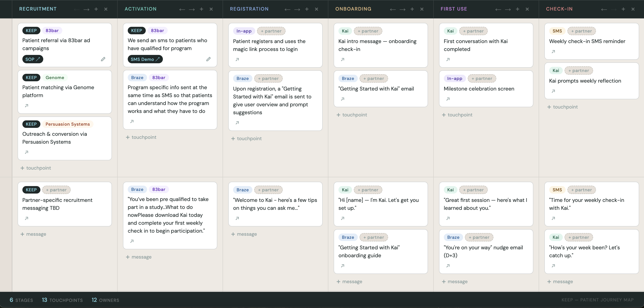Open the SMS Demo link
The height and width of the screenshot is (308, 644).
145,59
